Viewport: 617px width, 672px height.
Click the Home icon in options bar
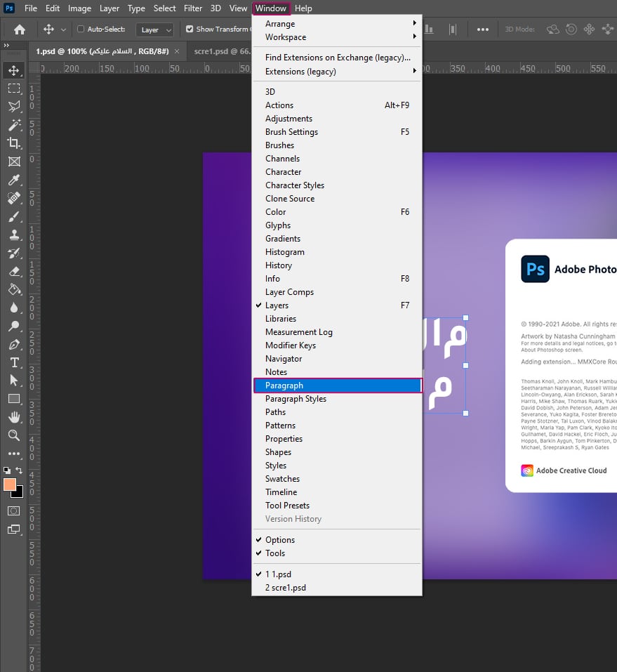click(19, 29)
